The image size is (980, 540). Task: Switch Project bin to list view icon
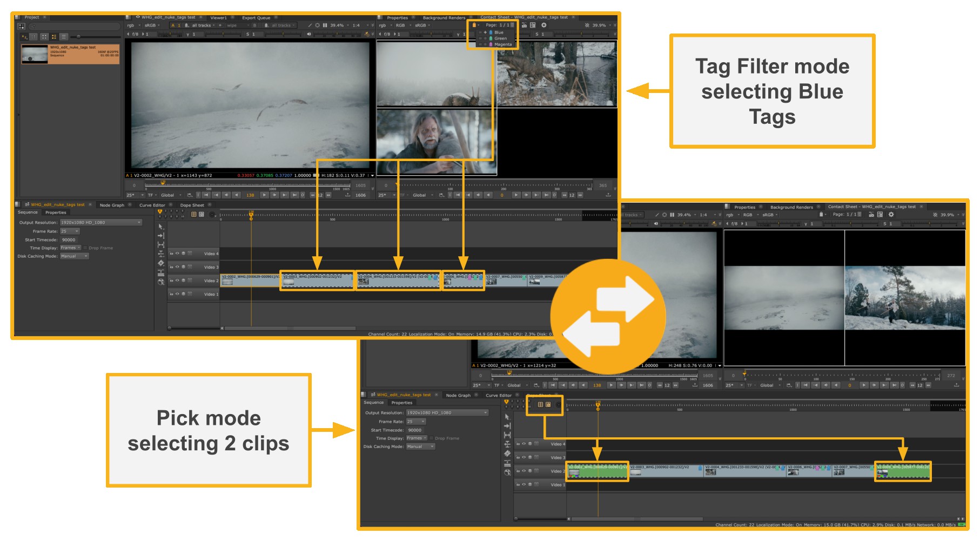pyautogui.click(x=64, y=37)
